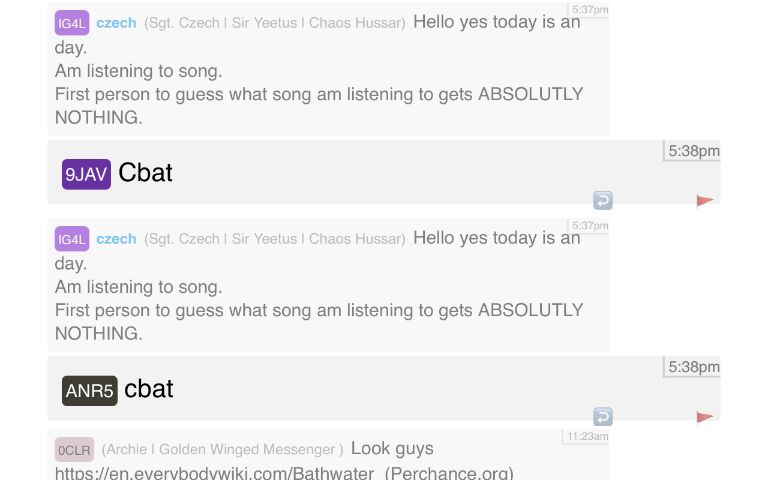Viewport: 768px width, 480px height.
Task: Click the 5:37pm timestamp quoted above ANR5's reply
Action: coord(590,226)
